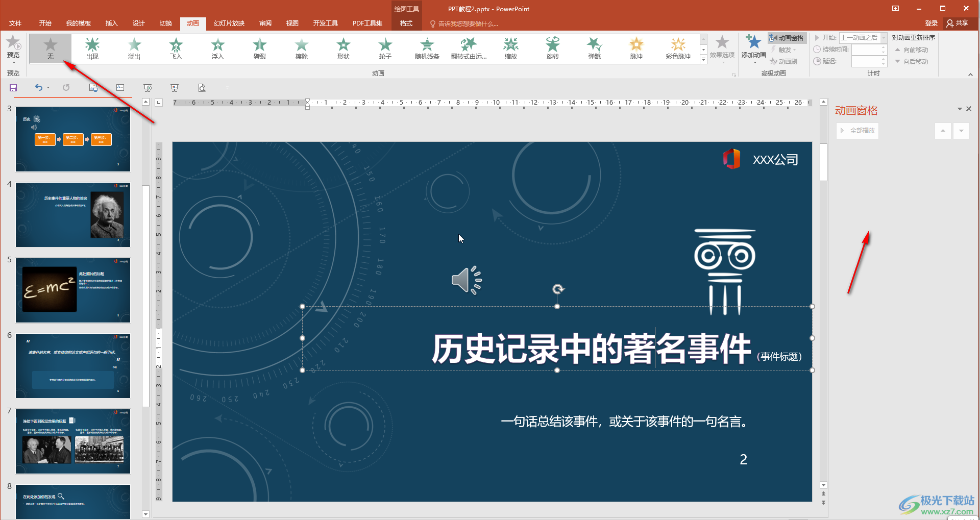The width and height of the screenshot is (980, 520).
Task: Click the slide editor vertical scrollbar down arrow
Action: coord(823,485)
